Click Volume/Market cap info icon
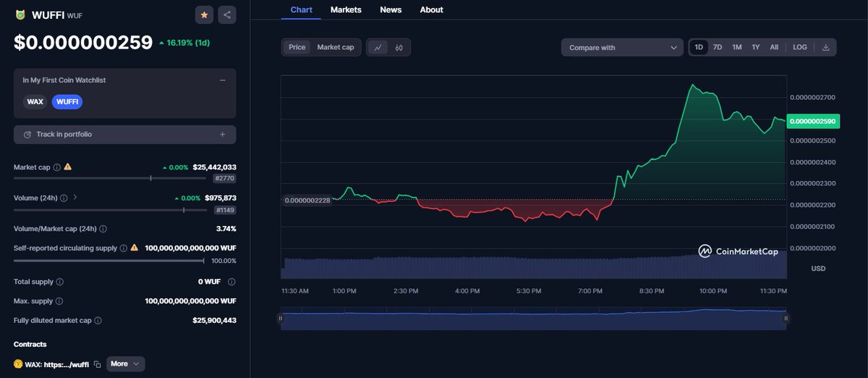 pos(103,229)
